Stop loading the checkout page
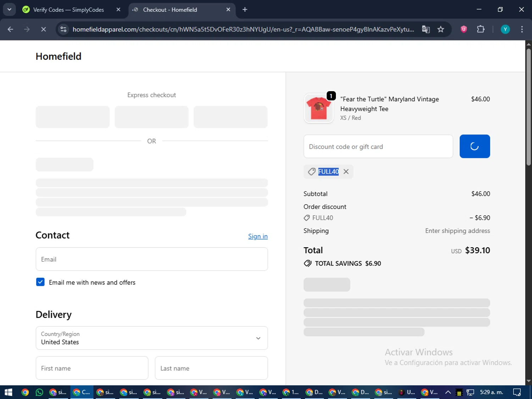Viewport: 532px width, 399px height. click(x=43, y=29)
